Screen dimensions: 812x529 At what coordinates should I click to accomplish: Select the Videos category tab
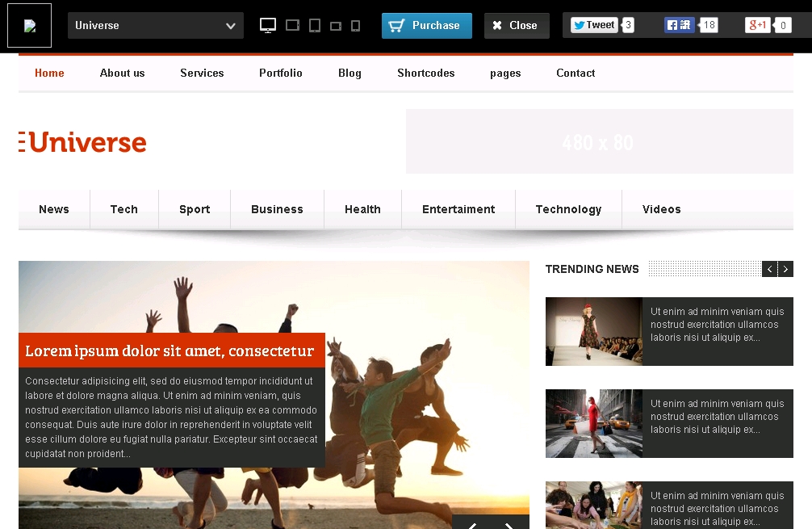661,209
